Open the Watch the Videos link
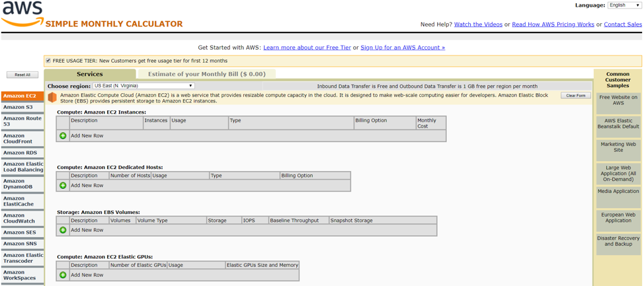 tap(478, 24)
